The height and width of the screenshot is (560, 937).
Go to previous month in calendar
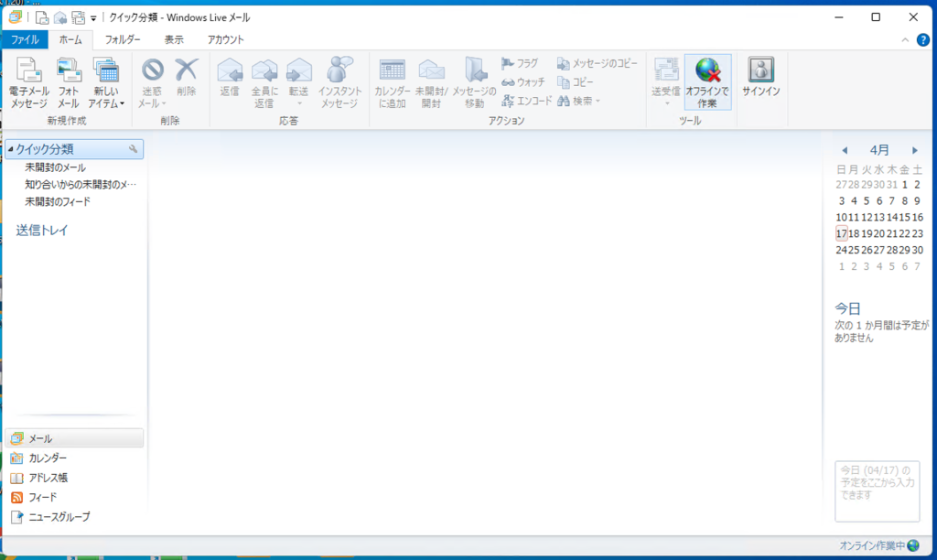845,150
